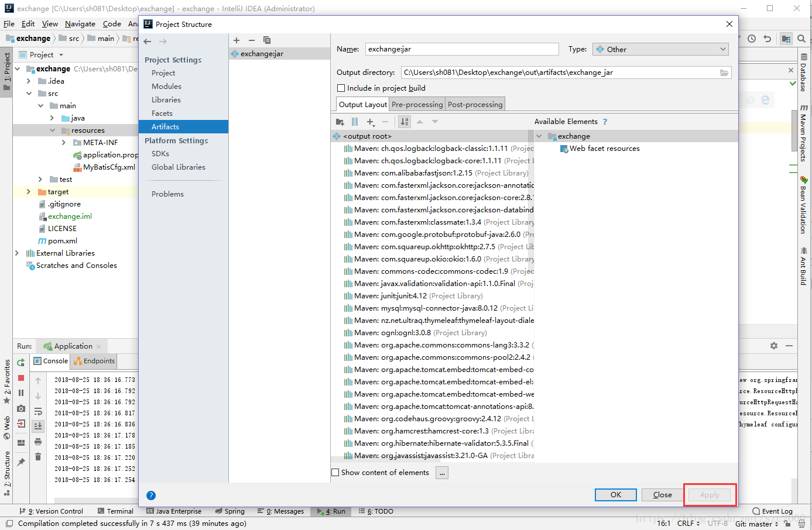Click Create Archive icon in Output Layout
This screenshot has width=812, height=530.
(x=355, y=122)
